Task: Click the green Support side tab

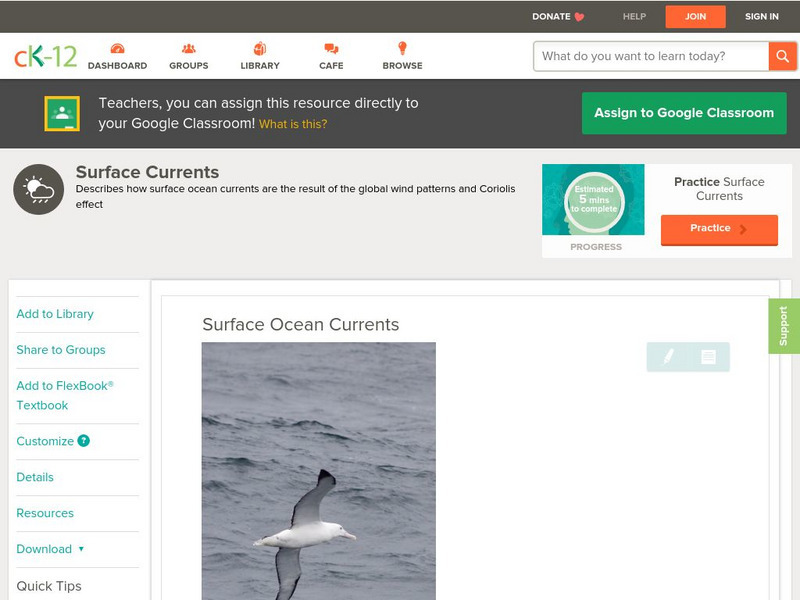Action: pyautogui.click(x=784, y=326)
